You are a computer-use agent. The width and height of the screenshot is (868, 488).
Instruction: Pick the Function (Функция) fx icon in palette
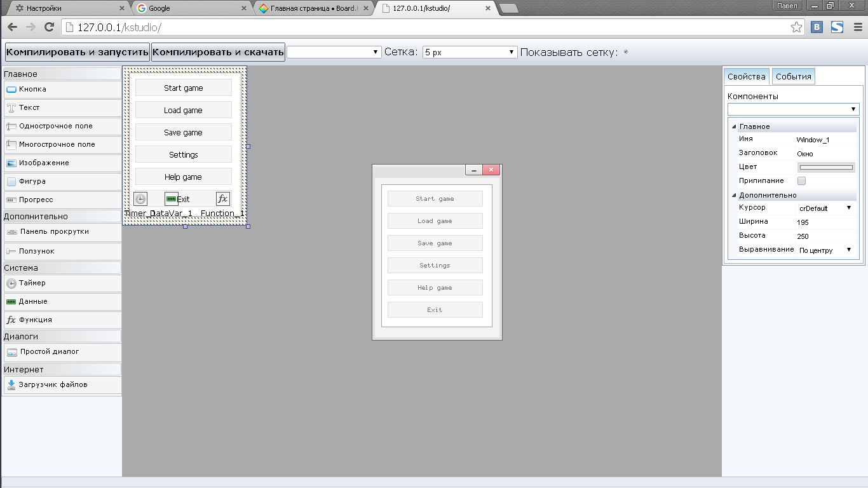(x=11, y=320)
